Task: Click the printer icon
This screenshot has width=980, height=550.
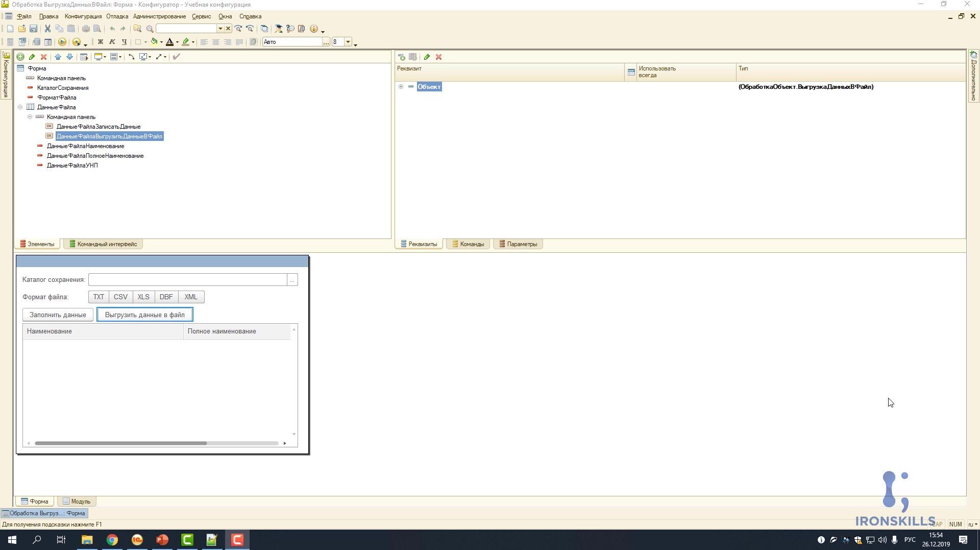Action: (x=86, y=29)
